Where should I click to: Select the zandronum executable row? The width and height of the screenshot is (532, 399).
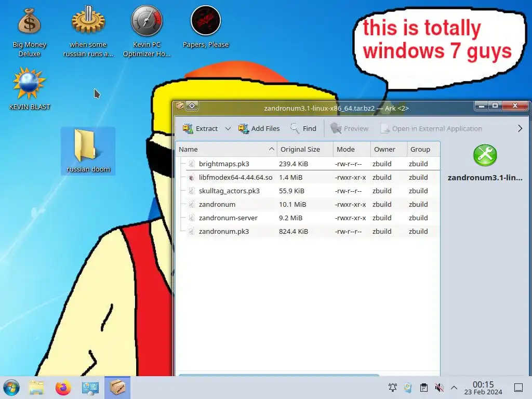click(308, 205)
